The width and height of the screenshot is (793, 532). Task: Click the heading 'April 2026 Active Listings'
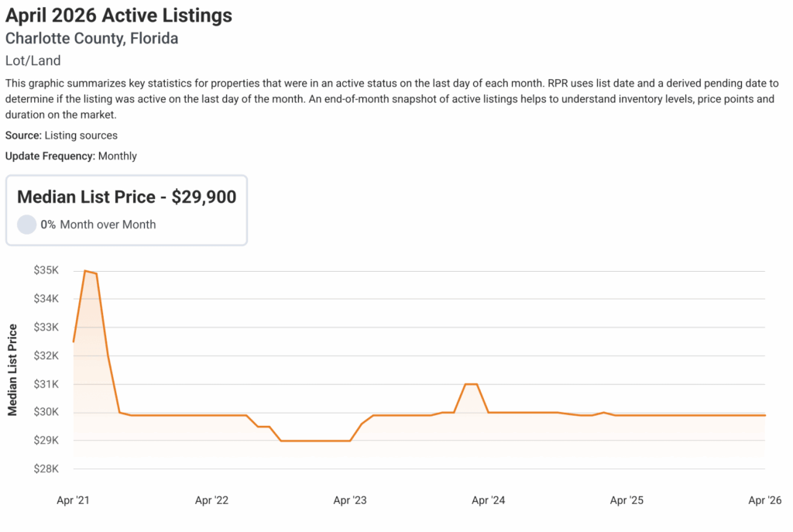(x=118, y=15)
